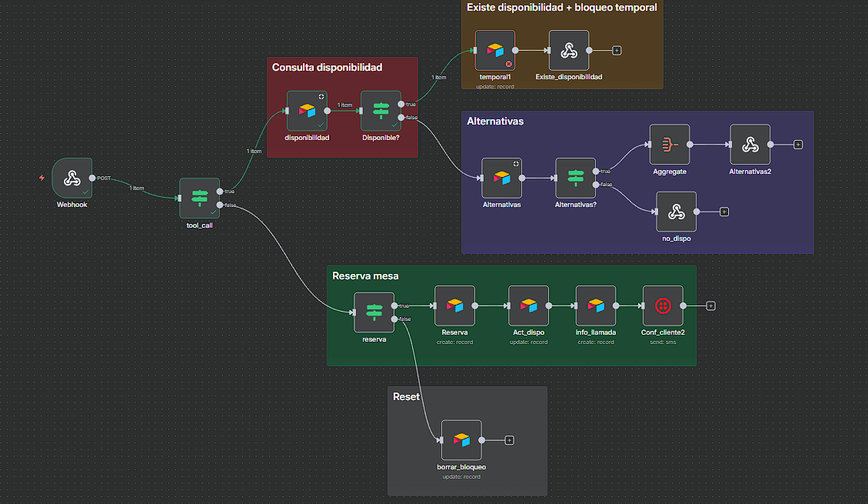Open the temporal1 update record node
The image size is (868, 504).
[x=494, y=50]
